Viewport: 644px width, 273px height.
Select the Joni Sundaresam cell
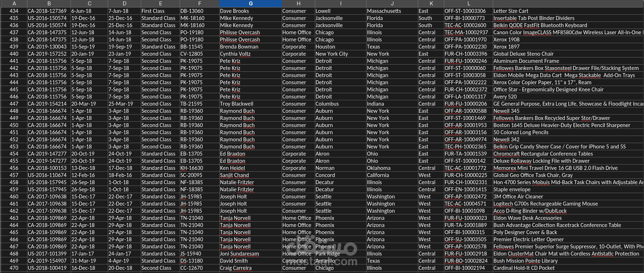(x=250, y=254)
